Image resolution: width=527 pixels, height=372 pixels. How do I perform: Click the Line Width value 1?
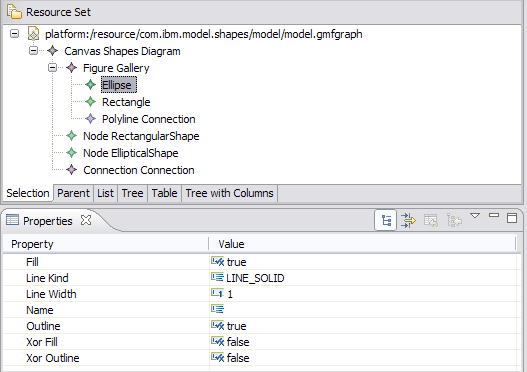coord(230,294)
